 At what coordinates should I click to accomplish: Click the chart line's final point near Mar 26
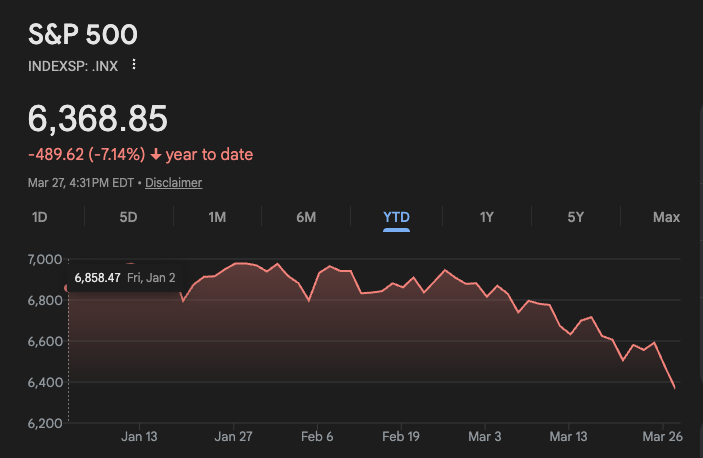[x=673, y=387]
